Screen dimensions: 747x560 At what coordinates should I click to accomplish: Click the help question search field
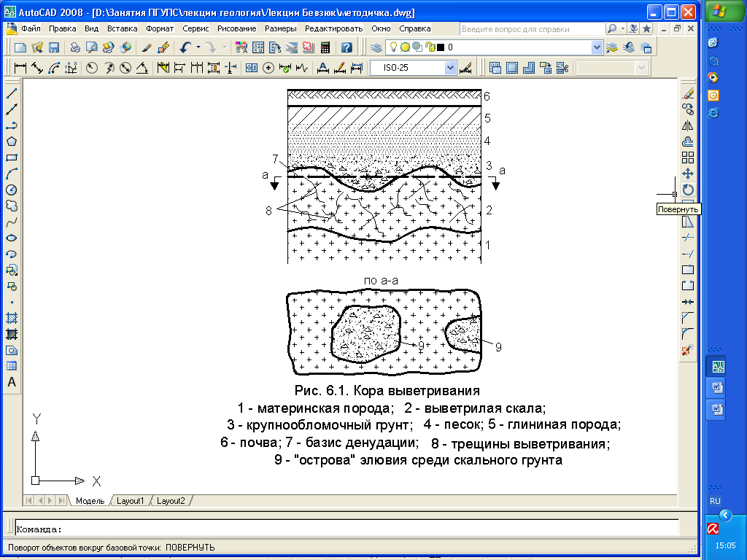(533, 29)
